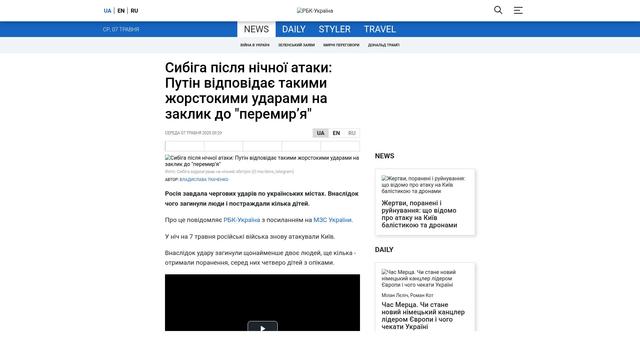Open the TRAVEL navigation tab

coord(380,29)
